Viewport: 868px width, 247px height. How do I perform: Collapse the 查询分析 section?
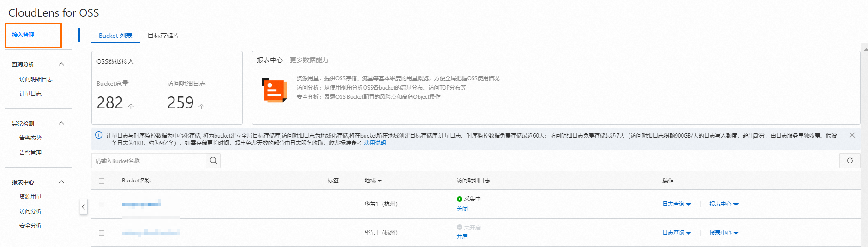click(61, 64)
